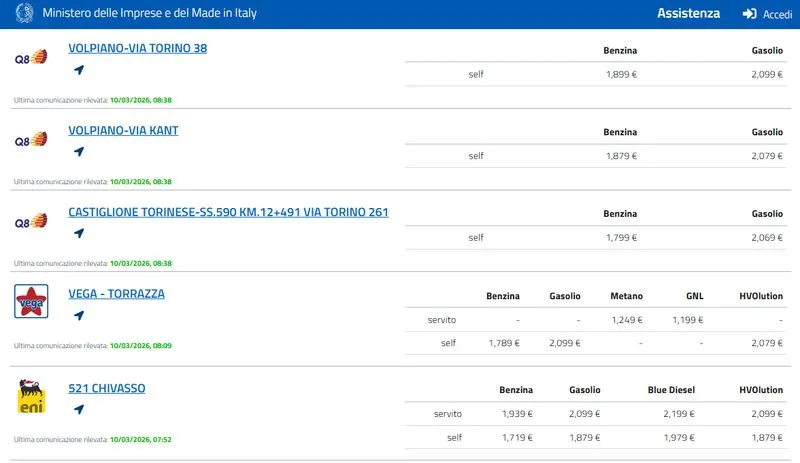
Task: Click navigation arrow under 521 Chivasso
Action: (79, 409)
